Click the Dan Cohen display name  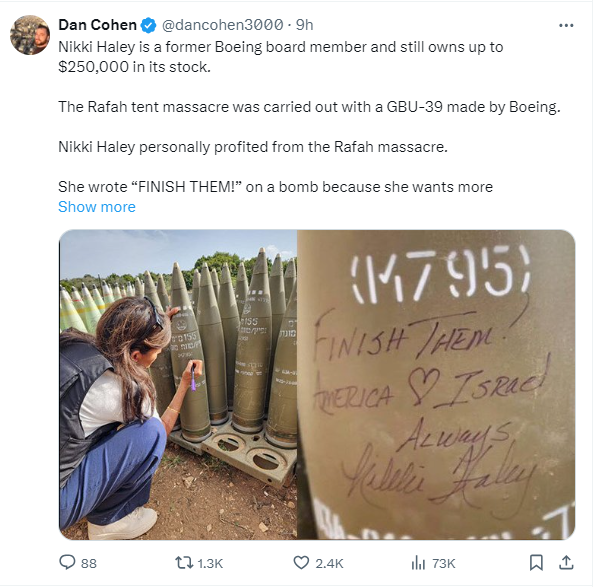tap(97, 25)
